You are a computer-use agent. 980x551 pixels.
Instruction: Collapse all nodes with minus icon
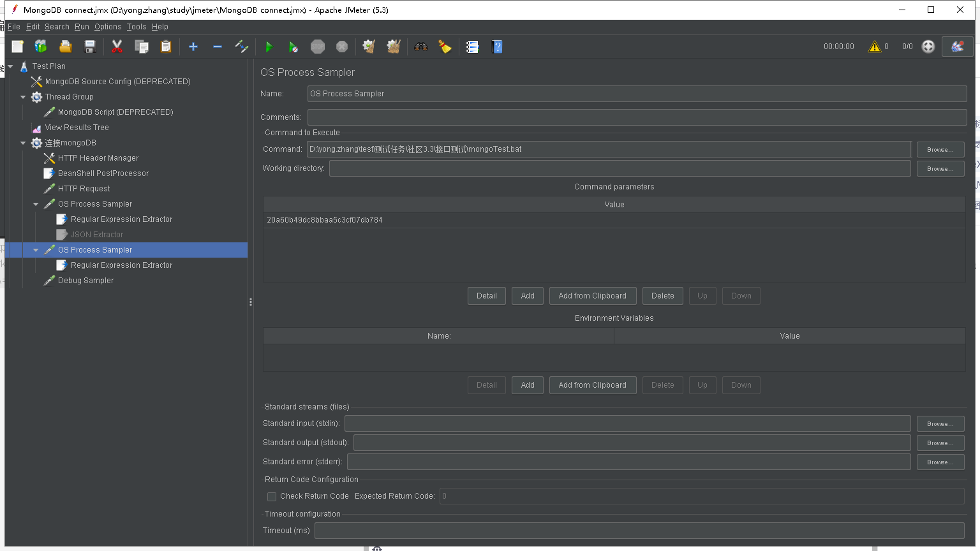[x=218, y=47]
